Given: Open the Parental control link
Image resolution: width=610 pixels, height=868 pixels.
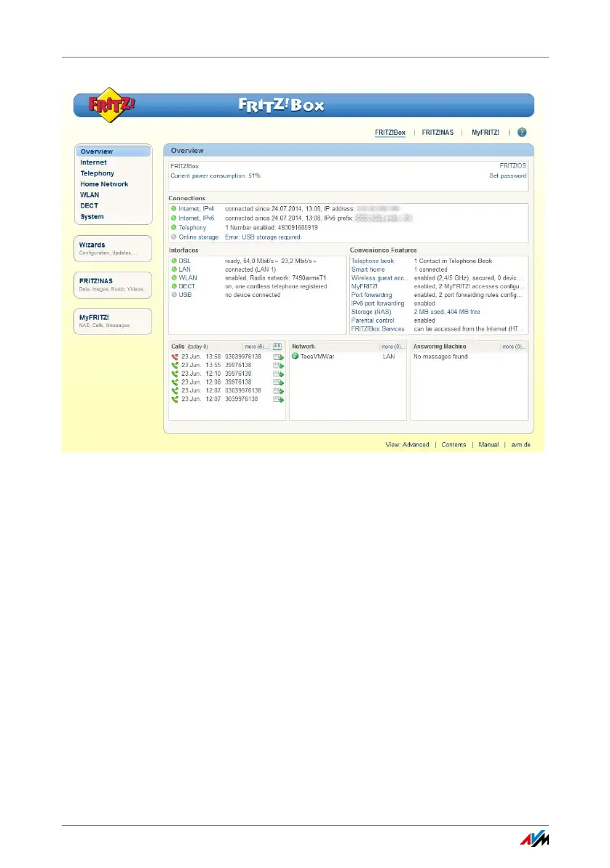Looking at the screenshot, I should tap(373, 320).
